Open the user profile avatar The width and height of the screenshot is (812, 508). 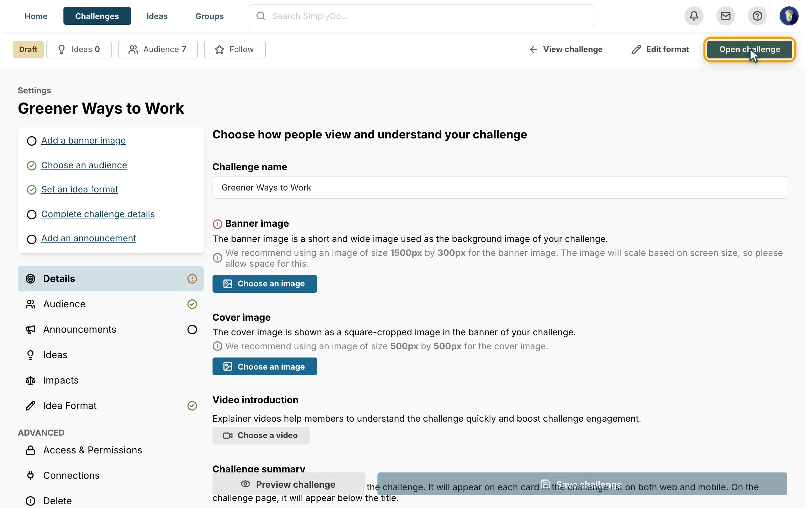(789, 16)
